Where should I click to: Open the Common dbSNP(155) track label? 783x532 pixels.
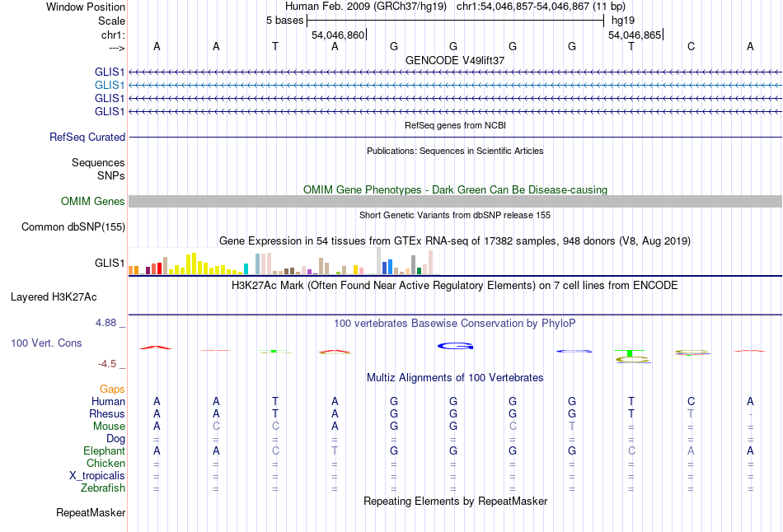pos(73,227)
